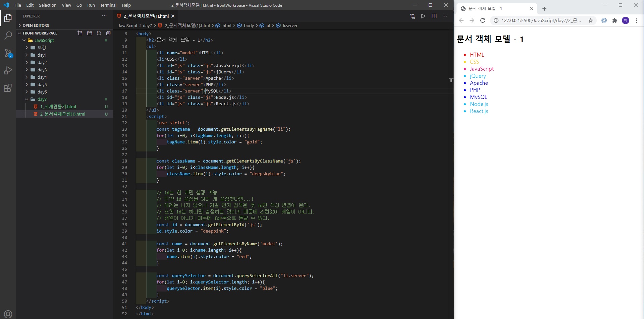Open the Accounts icon in activity bar
Image resolution: width=644 pixels, height=319 pixels.
(x=8, y=314)
